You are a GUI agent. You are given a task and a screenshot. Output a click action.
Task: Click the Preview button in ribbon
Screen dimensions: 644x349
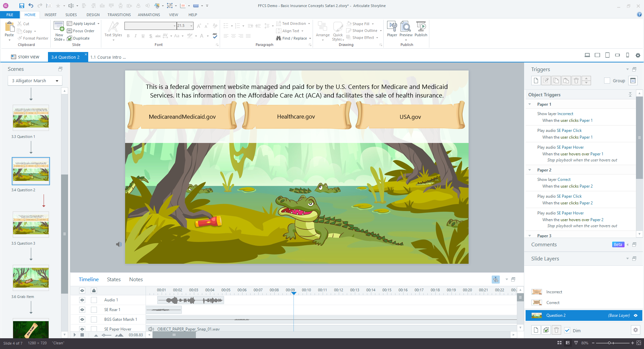pyautogui.click(x=406, y=29)
